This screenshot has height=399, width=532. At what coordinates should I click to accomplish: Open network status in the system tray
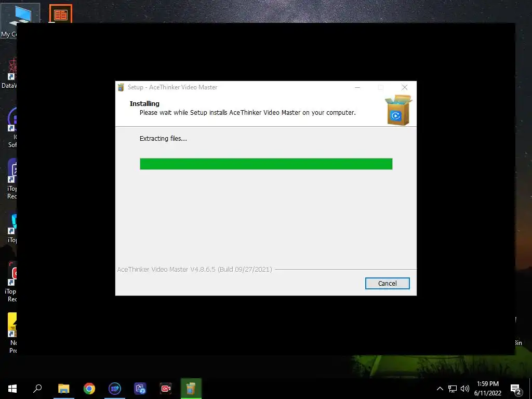(453, 389)
